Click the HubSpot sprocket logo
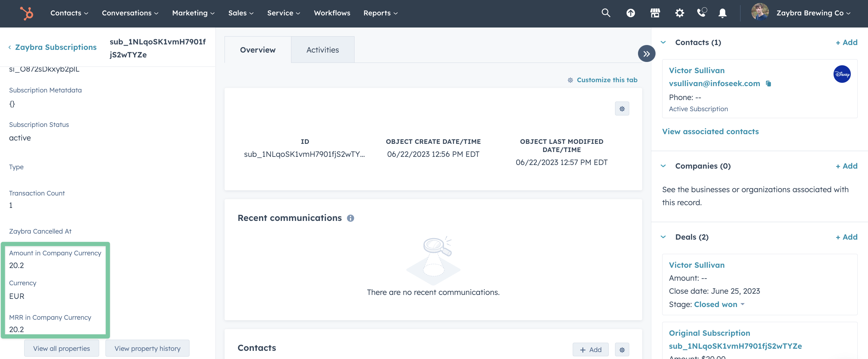 (x=26, y=13)
